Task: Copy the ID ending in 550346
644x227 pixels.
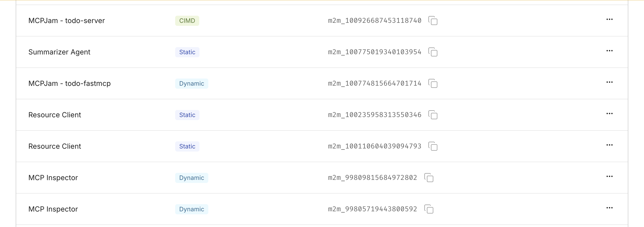Action: (x=433, y=115)
